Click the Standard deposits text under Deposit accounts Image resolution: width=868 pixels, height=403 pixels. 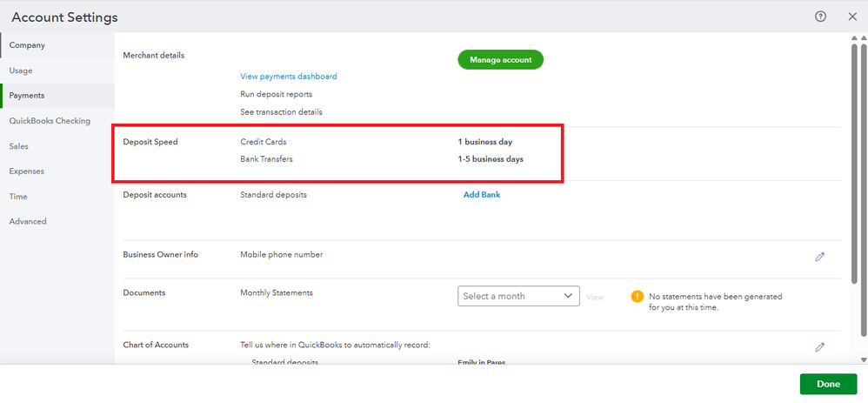273,195
